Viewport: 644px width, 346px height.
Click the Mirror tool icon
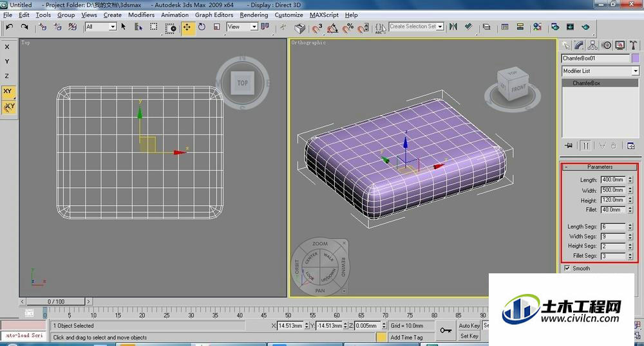453,27
